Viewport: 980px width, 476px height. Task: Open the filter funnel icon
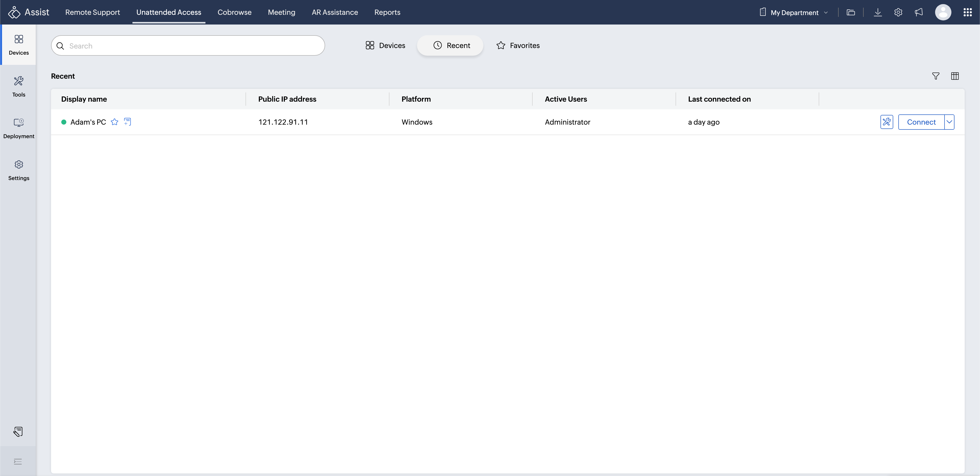tap(936, 76)
